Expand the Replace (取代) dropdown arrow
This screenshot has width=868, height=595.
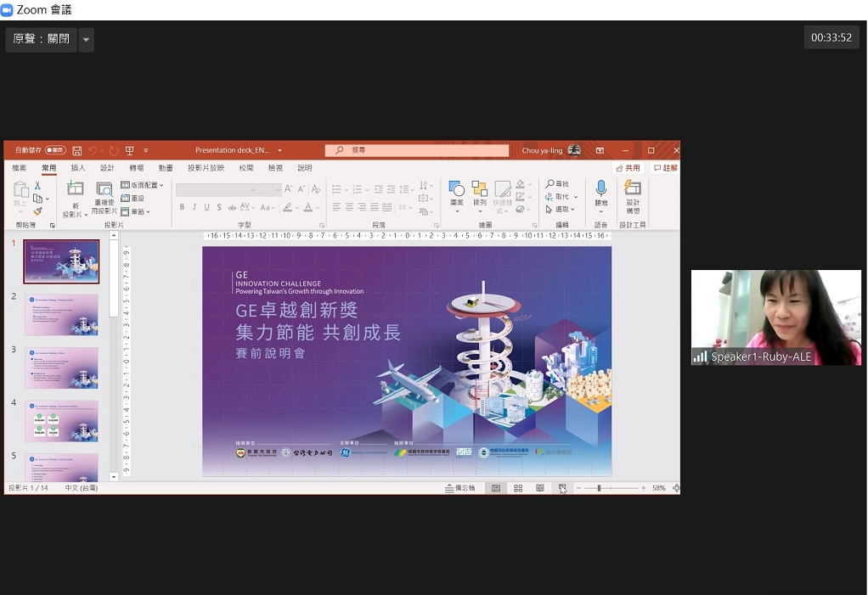(x=576, y=197)
